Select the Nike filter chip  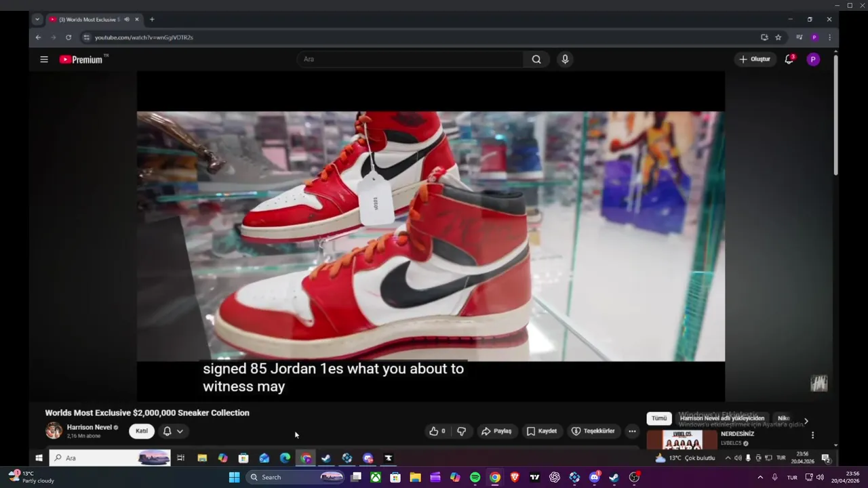(x=783, y=418)
